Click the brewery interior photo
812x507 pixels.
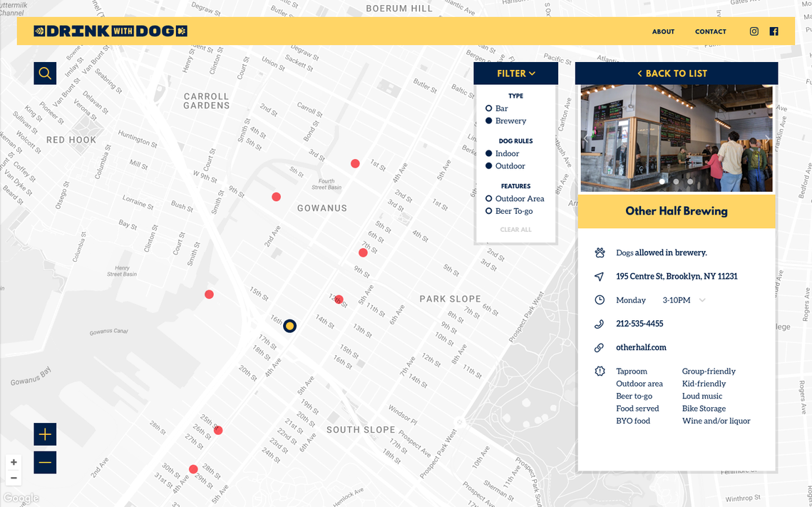[677, 138]
